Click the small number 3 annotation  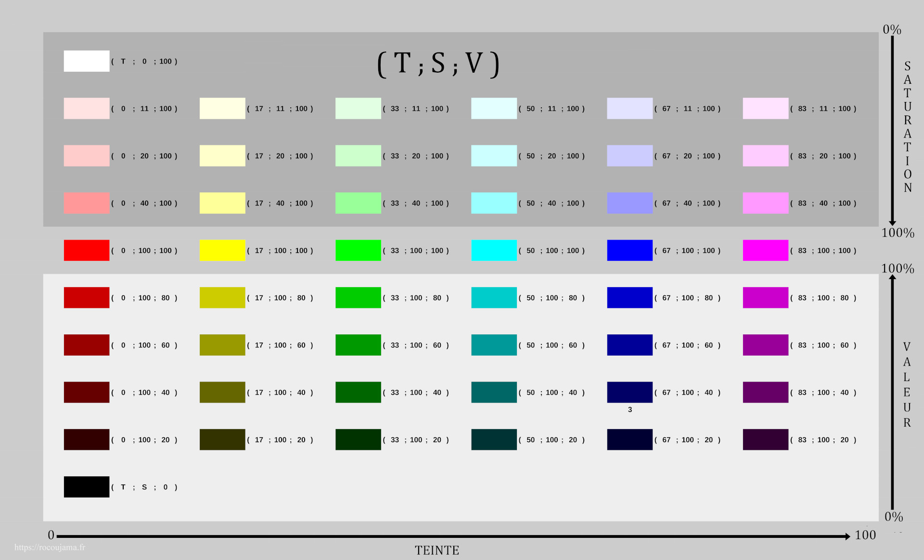coord(629,410)
